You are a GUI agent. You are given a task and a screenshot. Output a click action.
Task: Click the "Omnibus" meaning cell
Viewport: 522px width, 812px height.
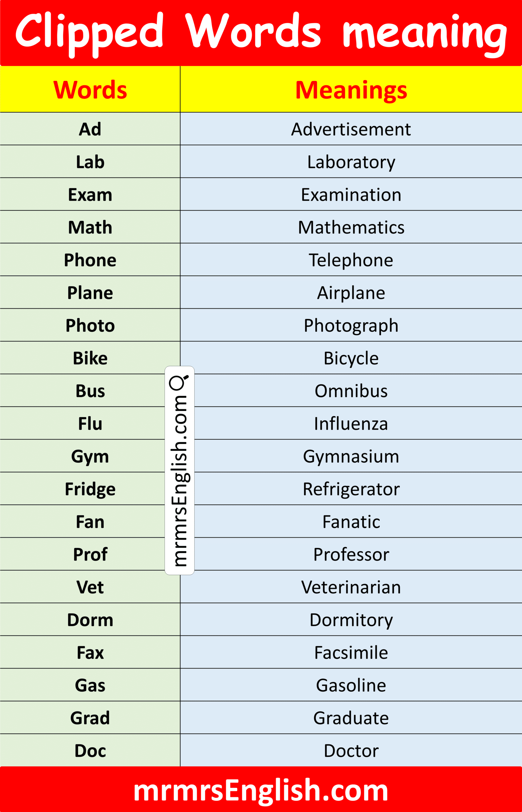[351, 390]
